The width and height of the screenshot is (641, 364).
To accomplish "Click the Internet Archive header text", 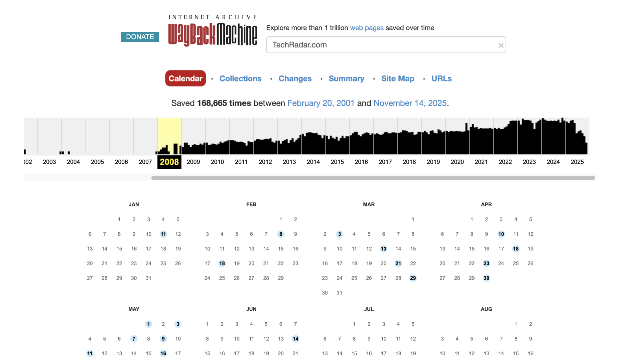I will (x=213, y=17).
